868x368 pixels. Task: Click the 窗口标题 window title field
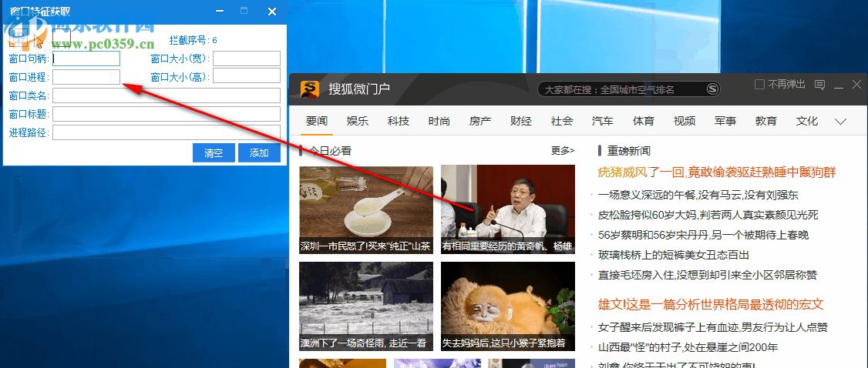point(166,114)
